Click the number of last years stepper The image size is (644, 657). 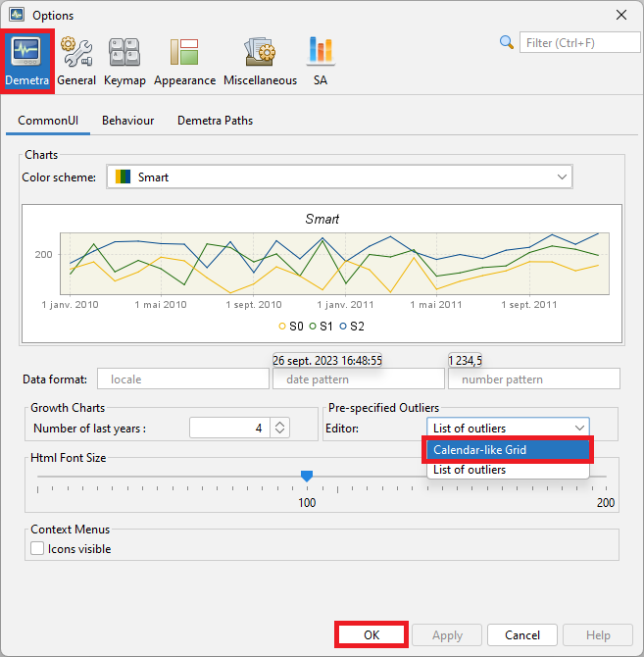[x=280, y=428]
